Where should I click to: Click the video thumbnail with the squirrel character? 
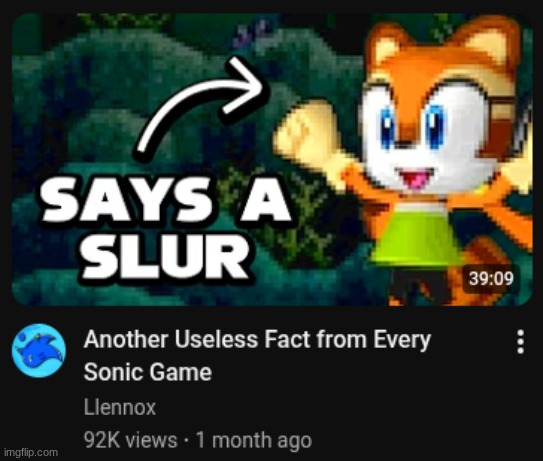(272, 160)
